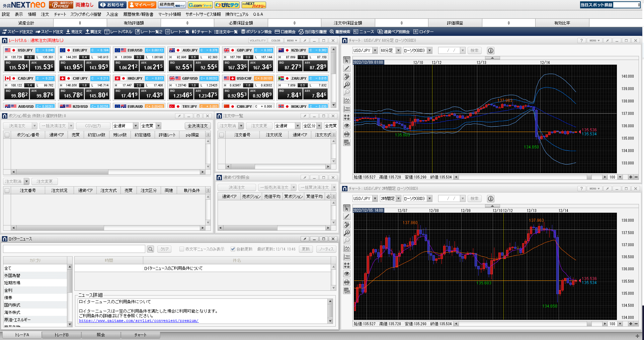Click the VOLATILITY button in レートパネル
Viewport: 644px width, 340px height.
(x=257, y=41)
